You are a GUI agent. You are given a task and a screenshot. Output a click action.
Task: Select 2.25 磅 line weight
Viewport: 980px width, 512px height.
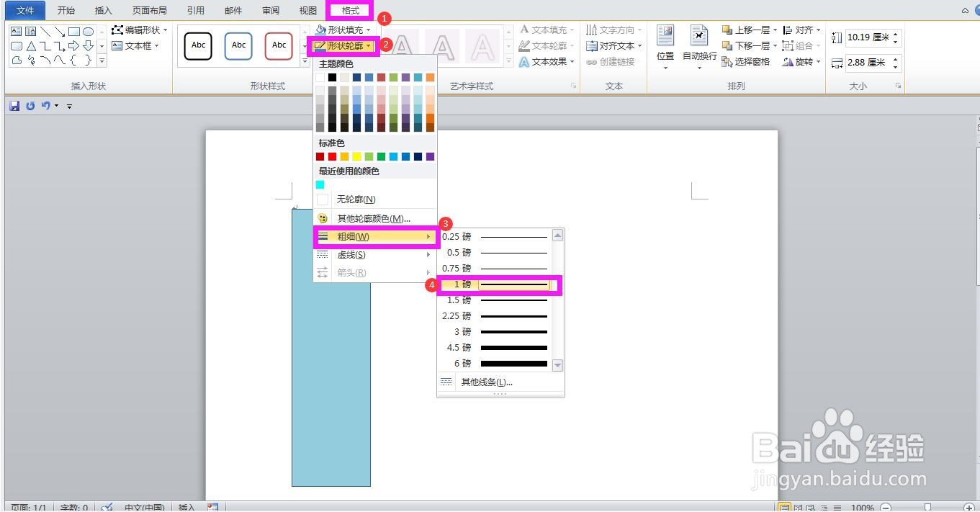pos(495,316)
